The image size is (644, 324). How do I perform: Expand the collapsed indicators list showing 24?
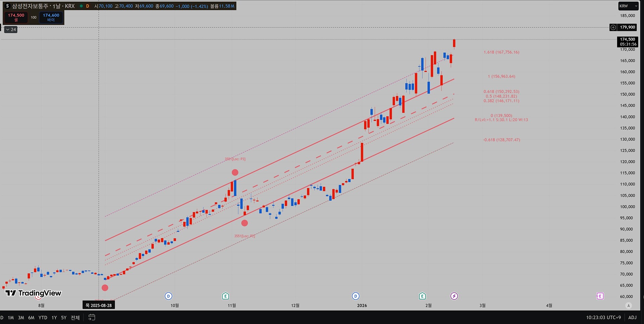11,30
